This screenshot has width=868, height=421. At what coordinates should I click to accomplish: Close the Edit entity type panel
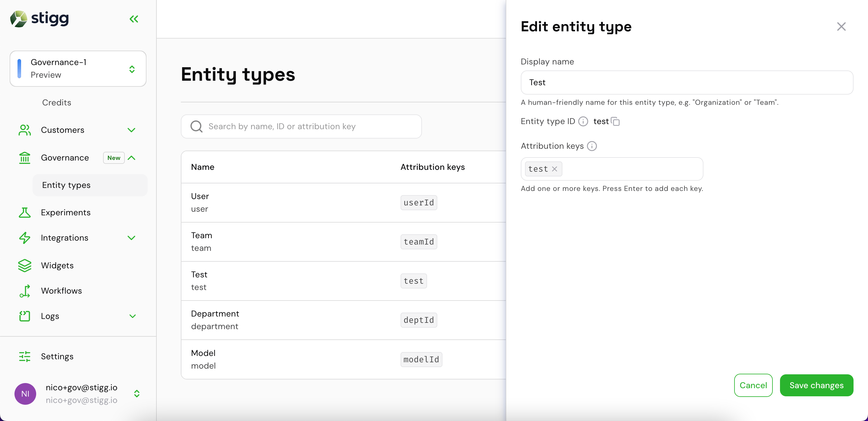click(x=841, y=27)
